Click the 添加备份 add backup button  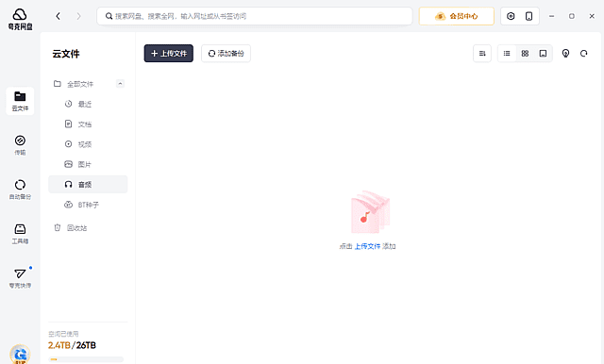226,54
